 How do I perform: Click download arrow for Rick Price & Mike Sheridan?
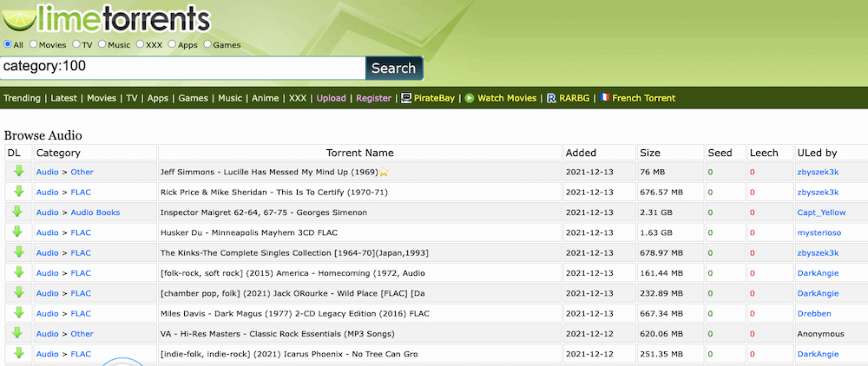(x=19, y=192)
